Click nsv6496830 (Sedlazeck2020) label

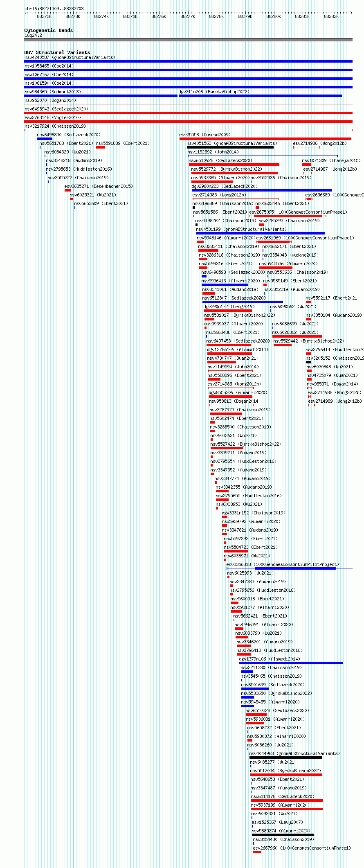click(69, 135)
